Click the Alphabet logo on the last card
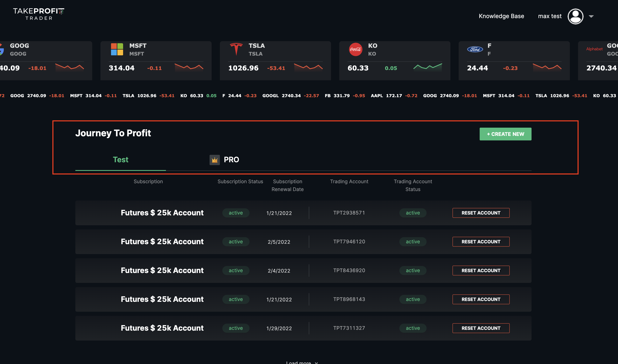Screen dimensions: 618x364 tap(594, 49)
